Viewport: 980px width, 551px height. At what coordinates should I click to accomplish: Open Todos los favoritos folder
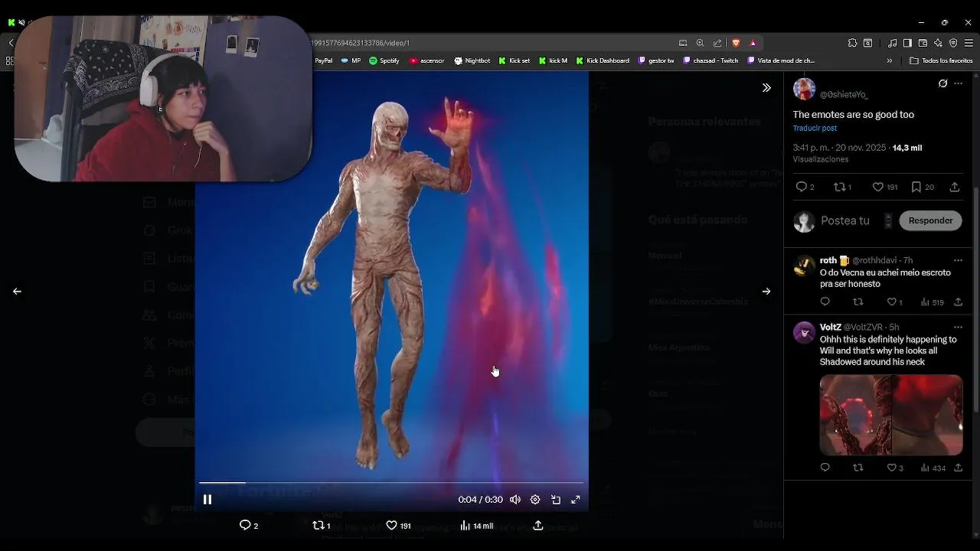(x=942, y=60)
